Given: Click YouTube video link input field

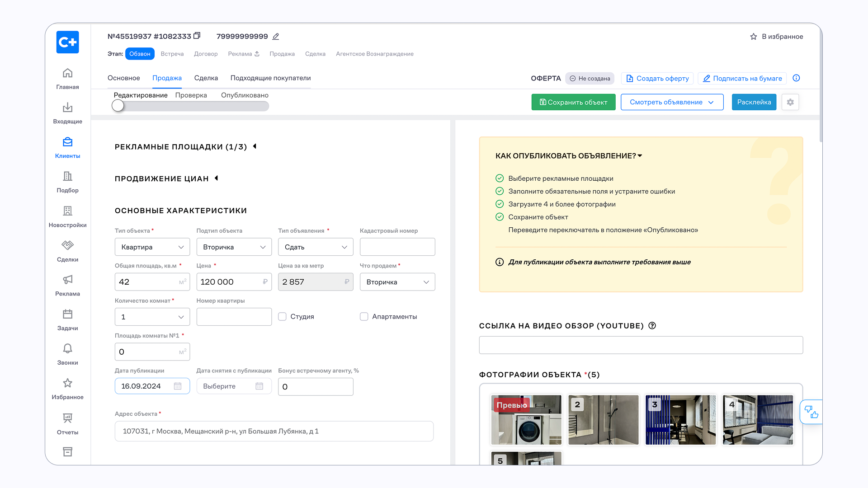Looking at the screenshot, I should tap(641, 345).
